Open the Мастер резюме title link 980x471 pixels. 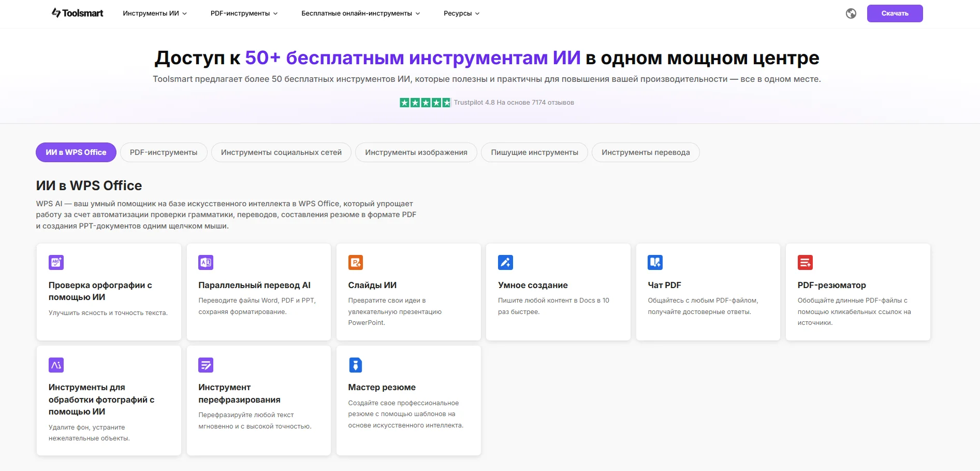click(x=382, y=387)
